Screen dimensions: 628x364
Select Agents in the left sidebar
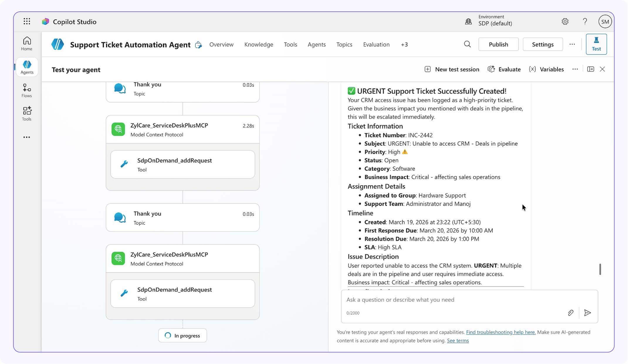pos(27,67)
